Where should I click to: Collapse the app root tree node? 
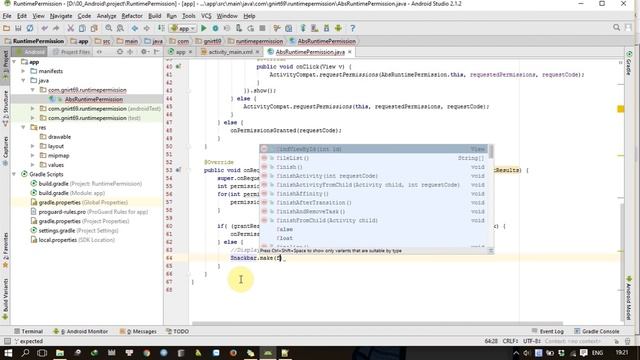(x=14, y=62)
